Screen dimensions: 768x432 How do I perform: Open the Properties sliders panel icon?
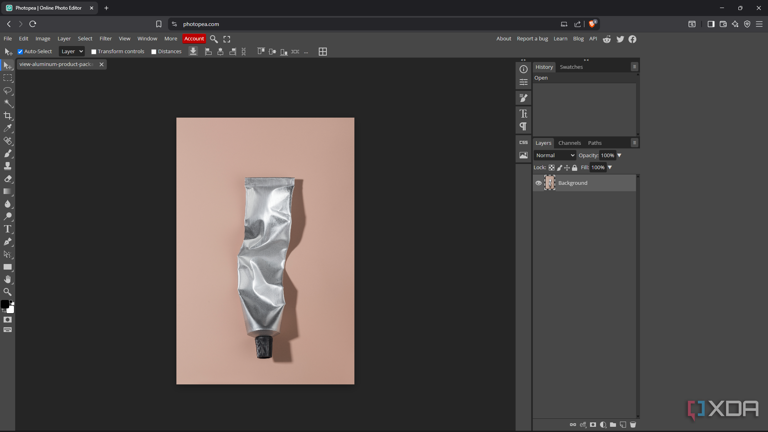point(523,82)
